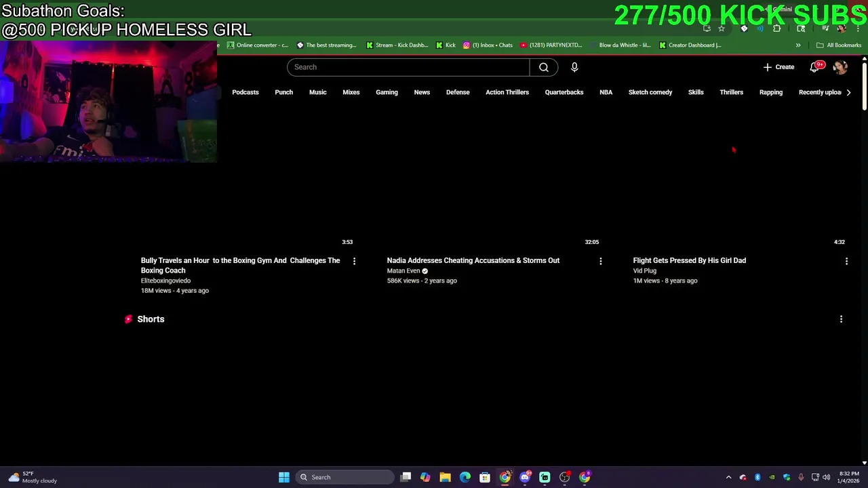Open the Kick bookmark

tap(446, 45)
